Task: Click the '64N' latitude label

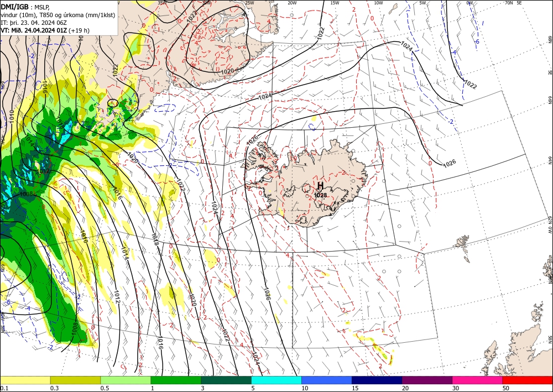Action: click(550, 160)
